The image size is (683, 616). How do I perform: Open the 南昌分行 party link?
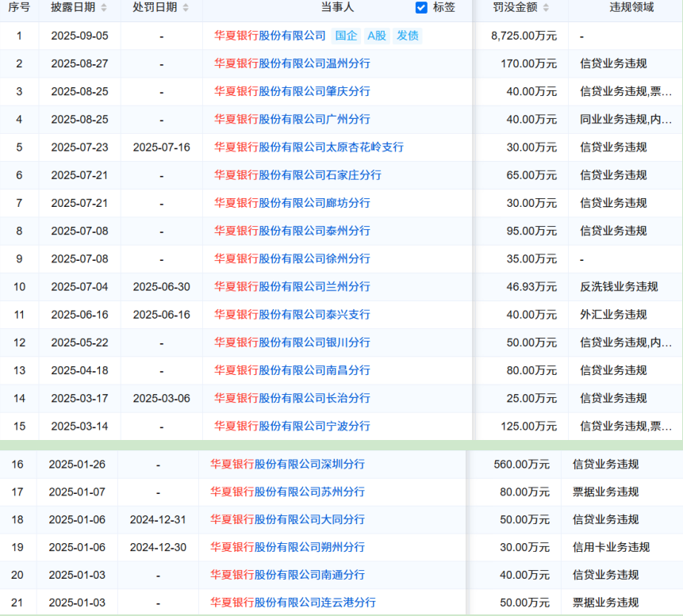click(x=292, y=370)
